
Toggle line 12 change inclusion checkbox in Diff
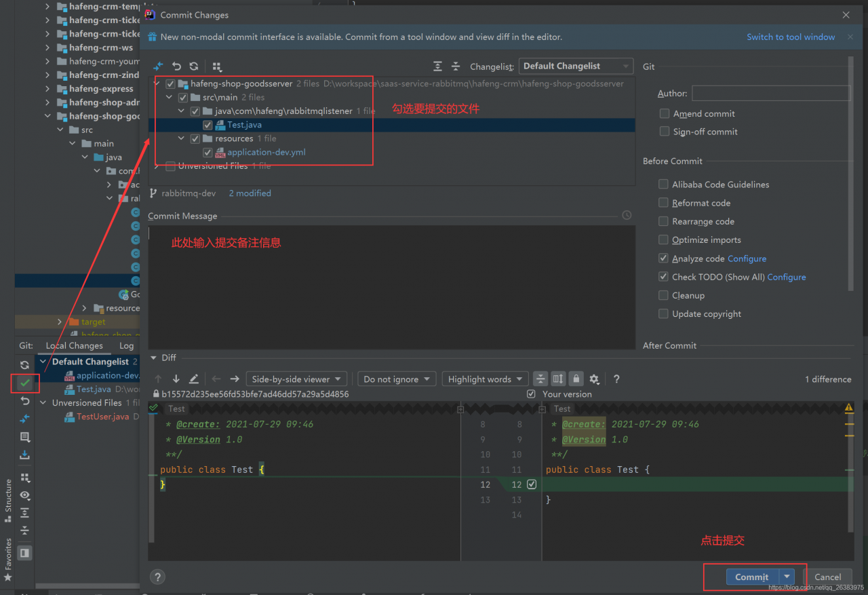click(x=532, y=484)
